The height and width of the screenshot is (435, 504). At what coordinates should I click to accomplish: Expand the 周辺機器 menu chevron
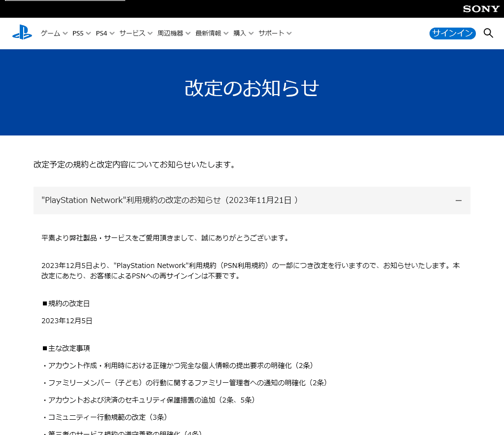pyautogui.click(x=188, y=33)
